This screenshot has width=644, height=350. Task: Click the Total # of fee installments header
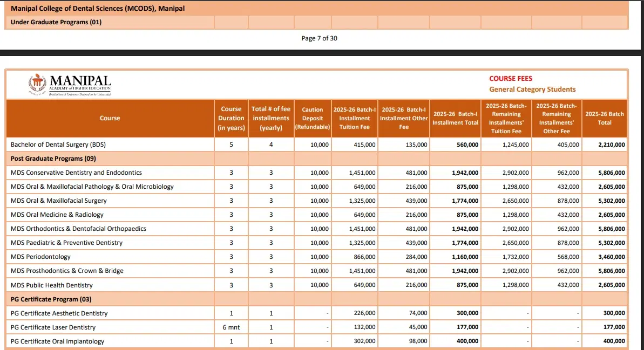click(271, 118)
